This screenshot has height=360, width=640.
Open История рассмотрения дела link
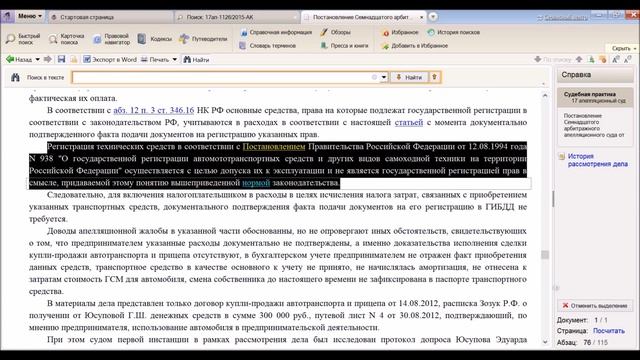598,160
